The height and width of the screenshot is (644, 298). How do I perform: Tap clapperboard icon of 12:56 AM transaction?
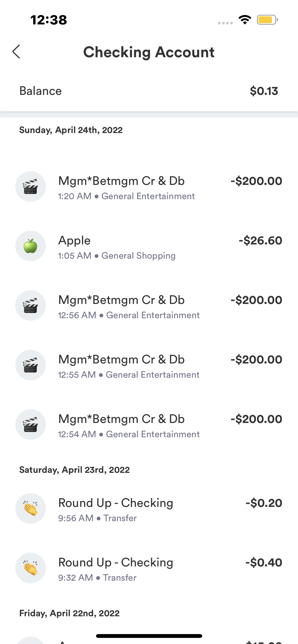31,305
